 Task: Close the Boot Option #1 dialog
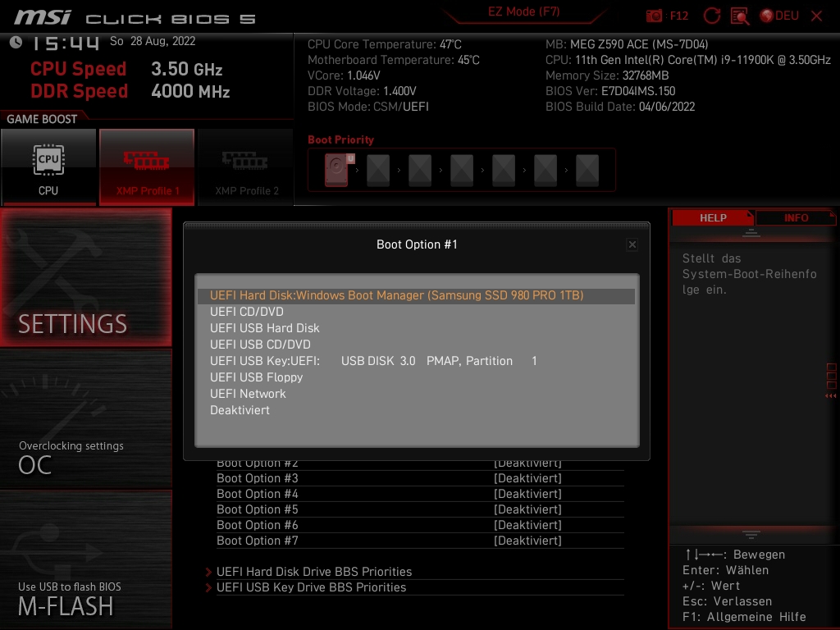pos(632,244)
